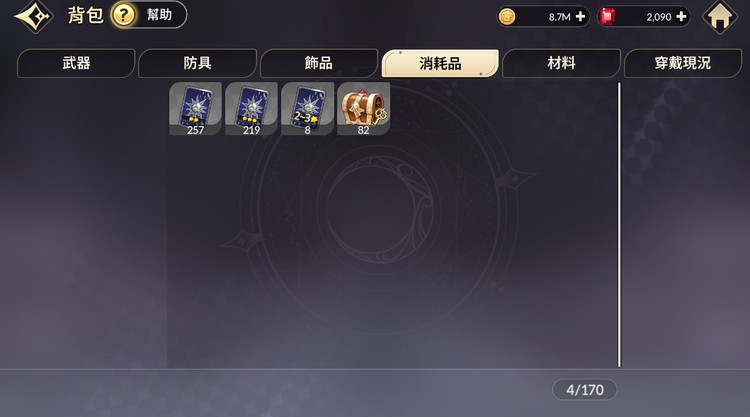
Task: Switch to the 武器 tab
Action: [x=76, y=63]
